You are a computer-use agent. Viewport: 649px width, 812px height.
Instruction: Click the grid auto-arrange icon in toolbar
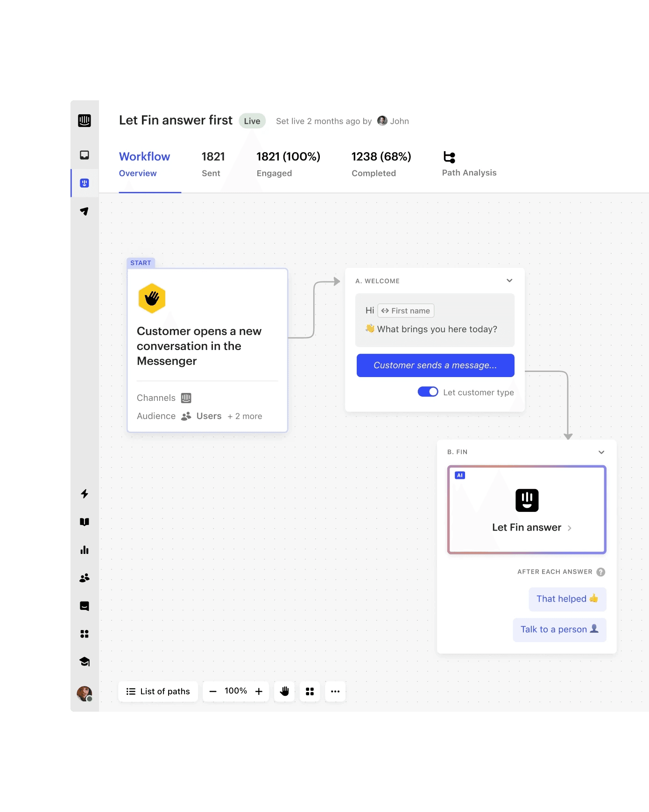(310, 691)
